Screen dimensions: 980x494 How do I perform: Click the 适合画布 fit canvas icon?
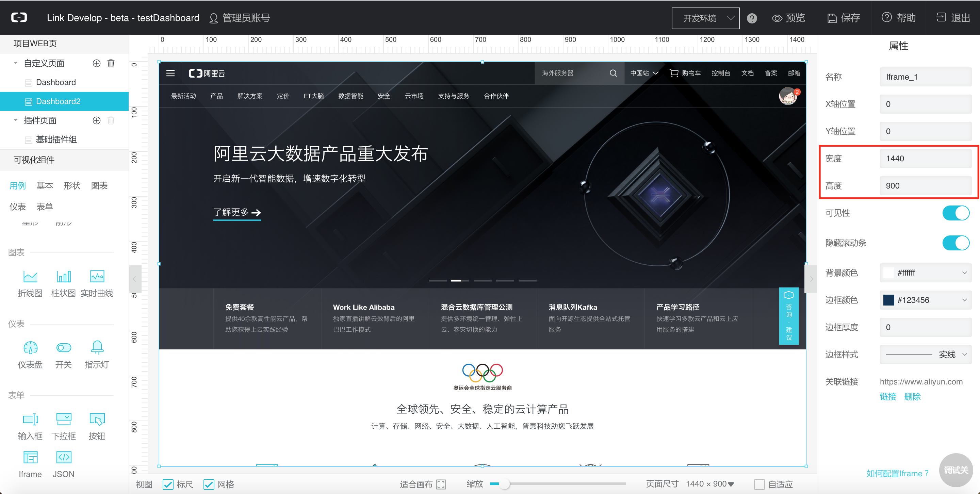[441, 484]
